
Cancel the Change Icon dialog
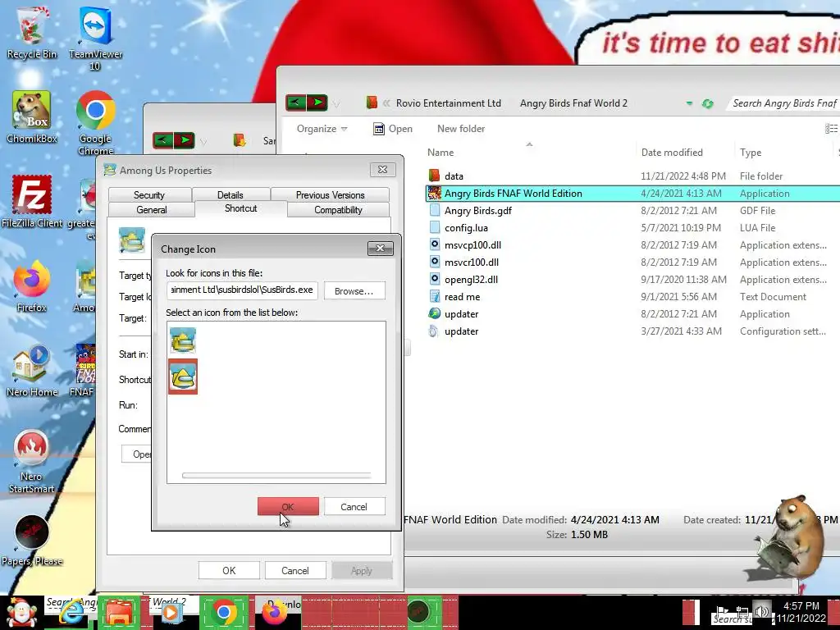[354, 507]
